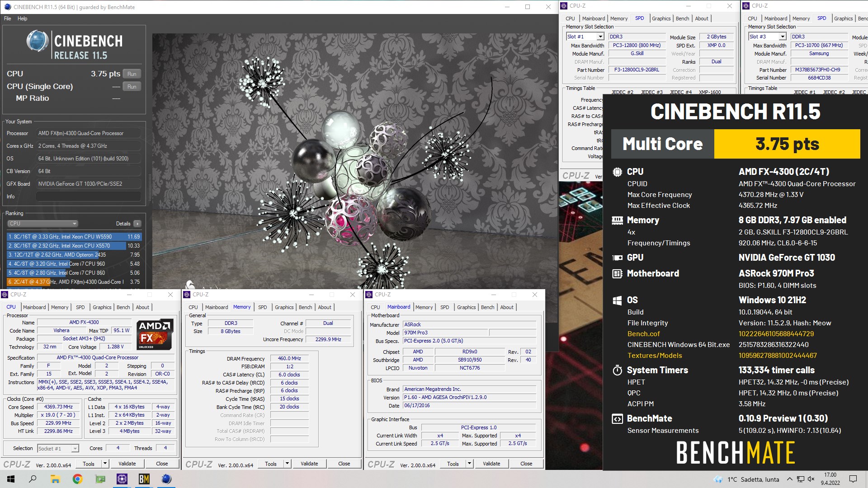Open the muted volume tray icon
The width and height of the screenshot is (868, 488).
811,479
